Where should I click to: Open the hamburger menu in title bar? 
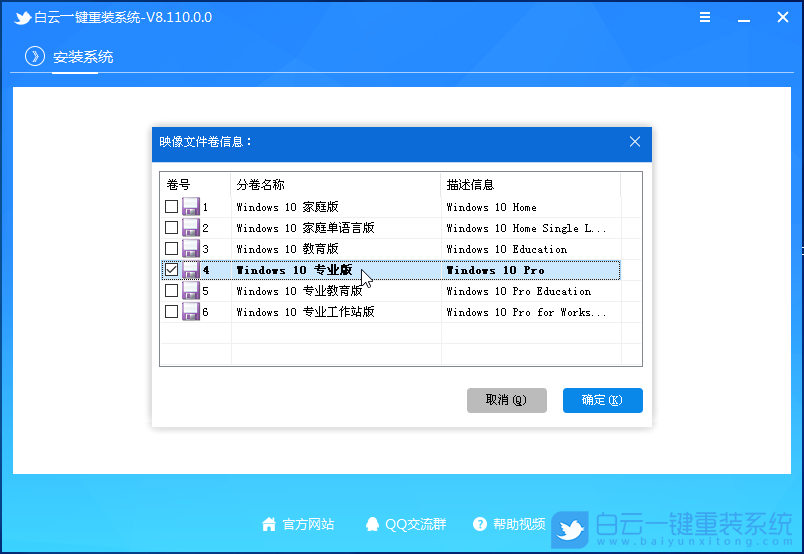pos(705,17)
